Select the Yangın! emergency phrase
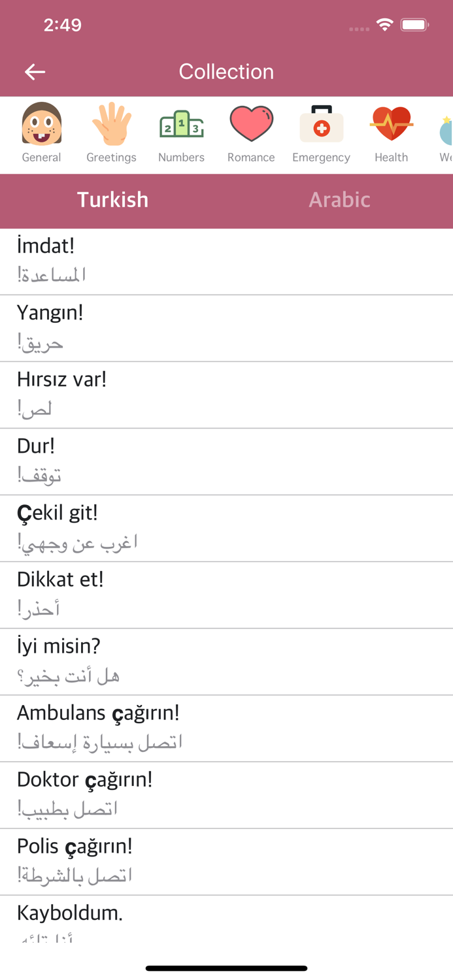Viewport: 453px width, 980px height. pyautogui.click(x=226, y=327)
